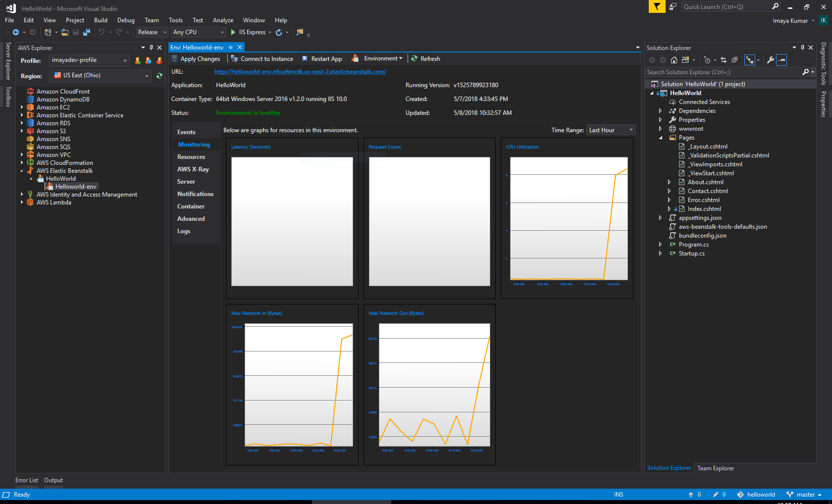Pin the AWS Explorer panel
Viewport: 832px width, 504px height.
152,48
